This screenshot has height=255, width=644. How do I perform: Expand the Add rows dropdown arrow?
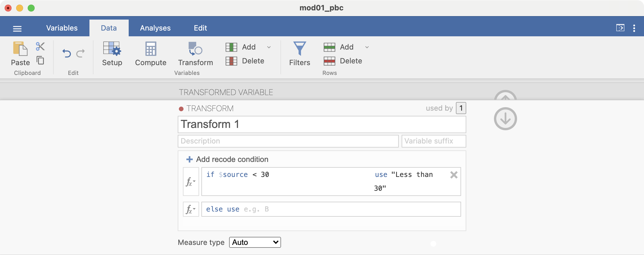tap(367, 47)
